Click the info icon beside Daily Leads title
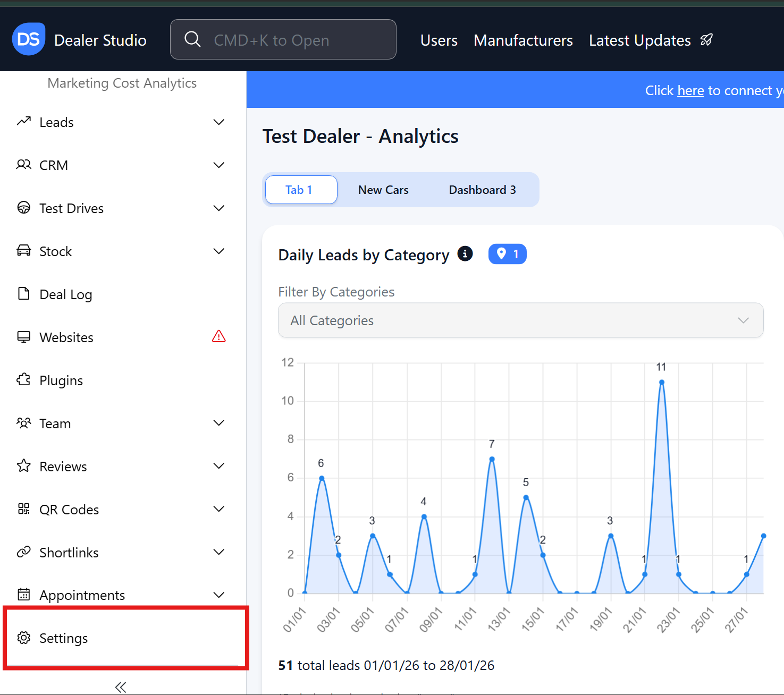The width and height of the screenshot is (784, 695). (465, 254)
